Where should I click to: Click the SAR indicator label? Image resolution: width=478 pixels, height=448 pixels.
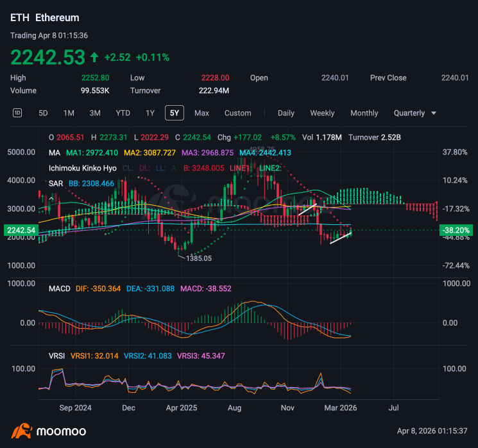coord(55,183)
